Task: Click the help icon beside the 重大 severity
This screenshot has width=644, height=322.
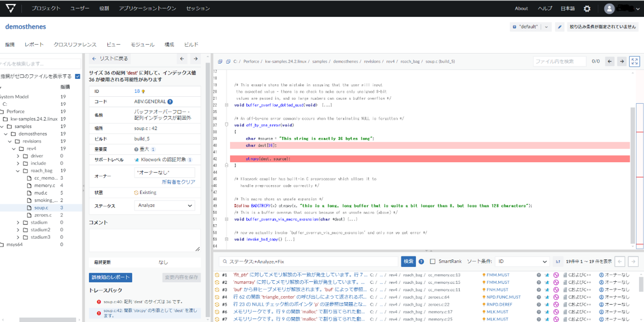Action: (x=137, y=149)
